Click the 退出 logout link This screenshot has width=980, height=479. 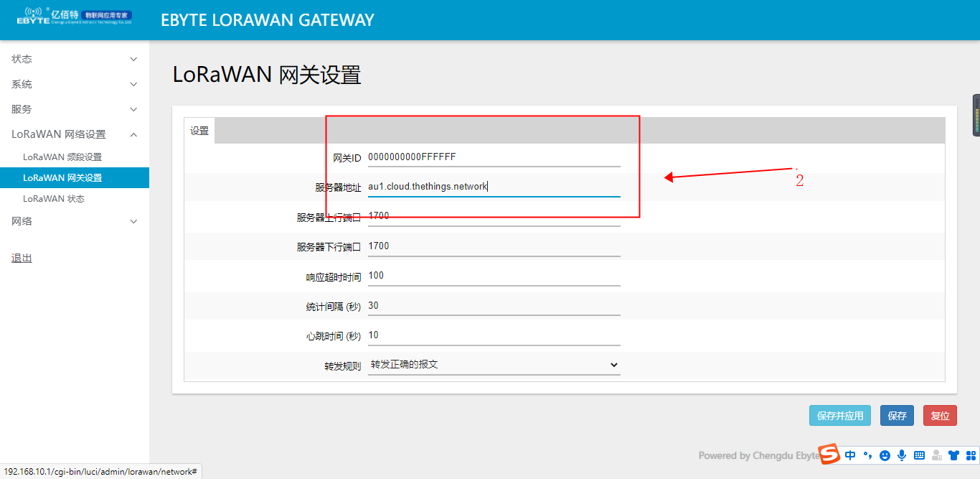click(x=21, y=257)
